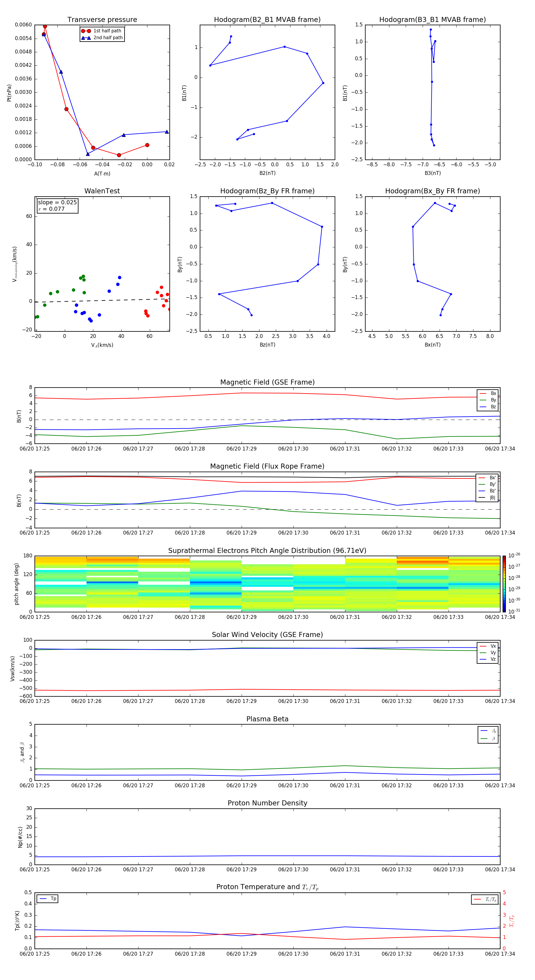Click the "By'" legend entry in the Flux Rope plot
The height and width of the screenshot is (980, 535).
click(487, 484)
